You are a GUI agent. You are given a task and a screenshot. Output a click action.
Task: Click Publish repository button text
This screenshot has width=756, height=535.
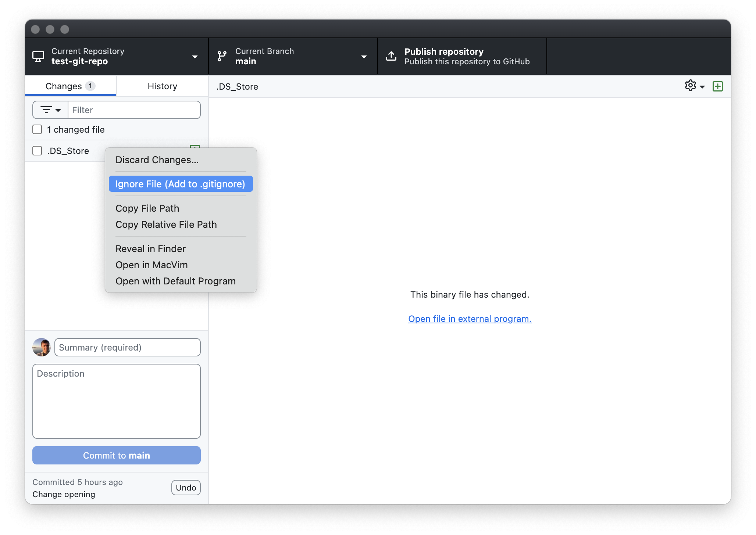tap(444, 51)
